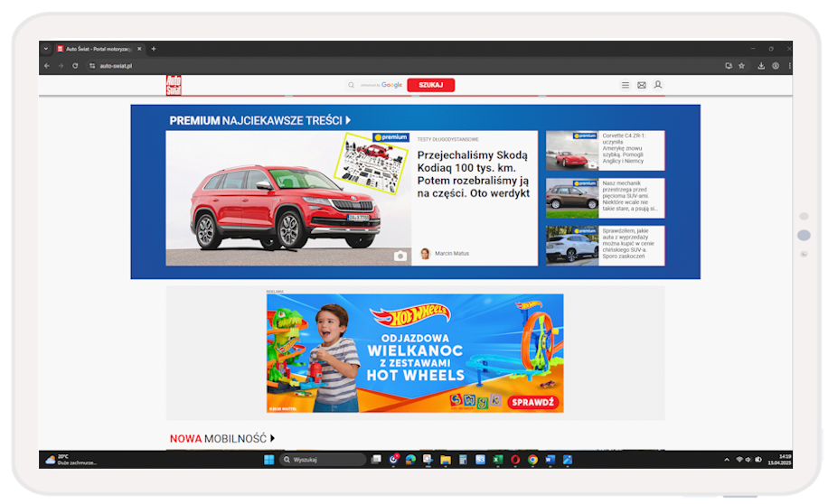Image resolution: width=828 pixels, height=504 pixels.
Task: Expand arrow next to NAJCIEKAWSZE TREŚCI
Action: coord(348,120)
